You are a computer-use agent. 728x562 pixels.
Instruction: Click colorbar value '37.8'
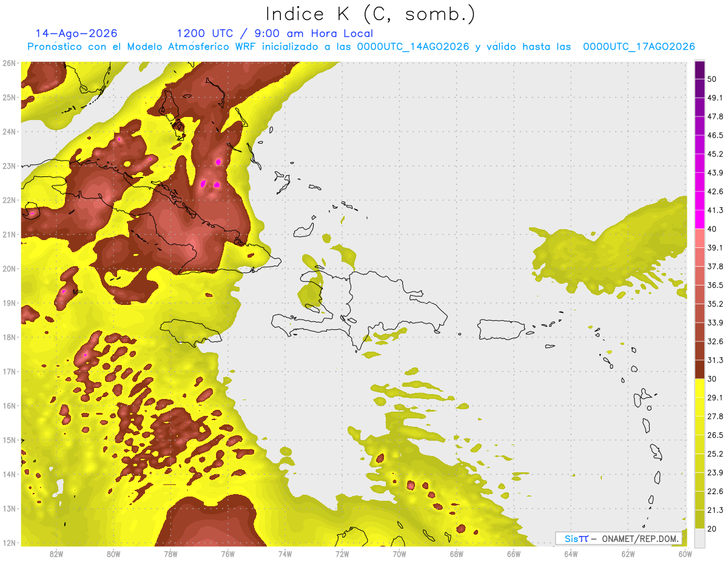point(715,267)
